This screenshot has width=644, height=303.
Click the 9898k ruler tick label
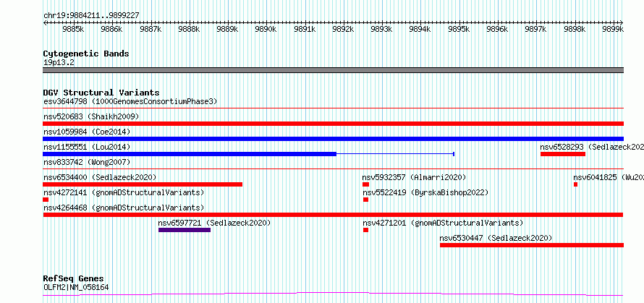(x=575, y=29)
